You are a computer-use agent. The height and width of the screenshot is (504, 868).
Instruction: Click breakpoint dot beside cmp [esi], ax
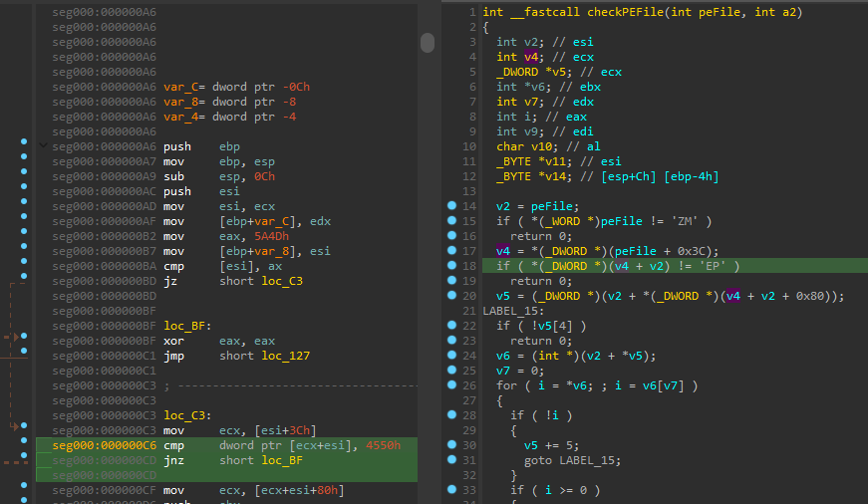coord(24,261)
